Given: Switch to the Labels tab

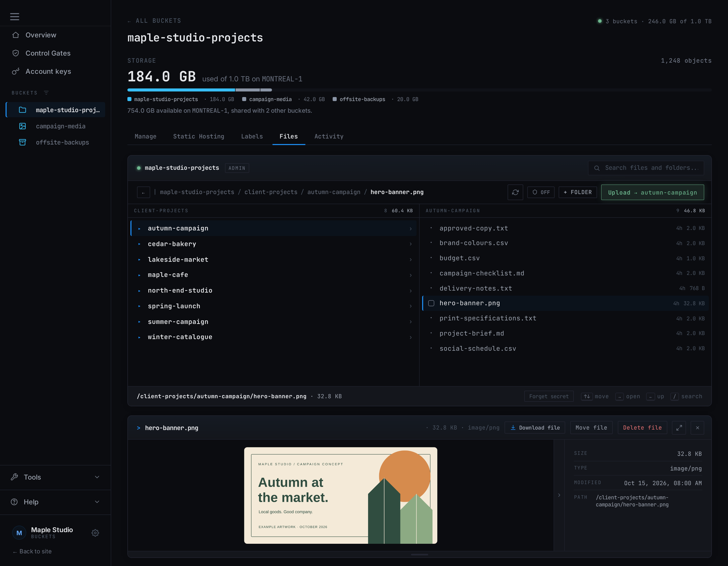Looking at the screenshot, I should tap(252, 136).
